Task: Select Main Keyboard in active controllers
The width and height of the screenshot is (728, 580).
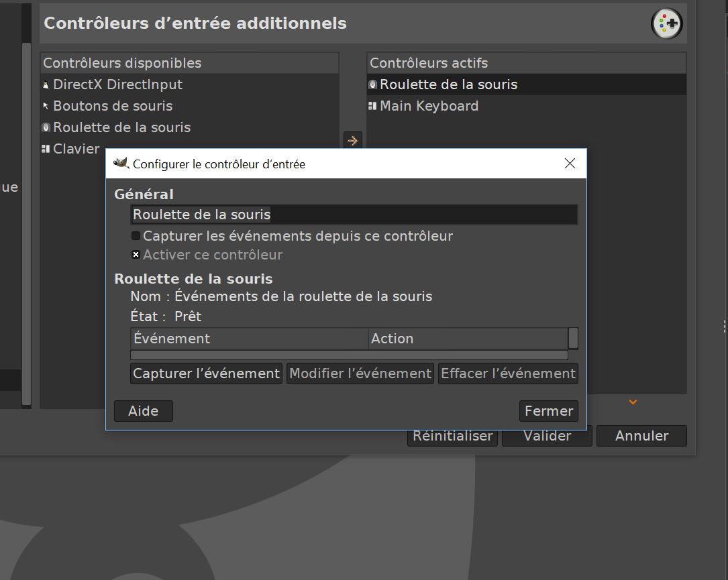Action: point(527,106)
